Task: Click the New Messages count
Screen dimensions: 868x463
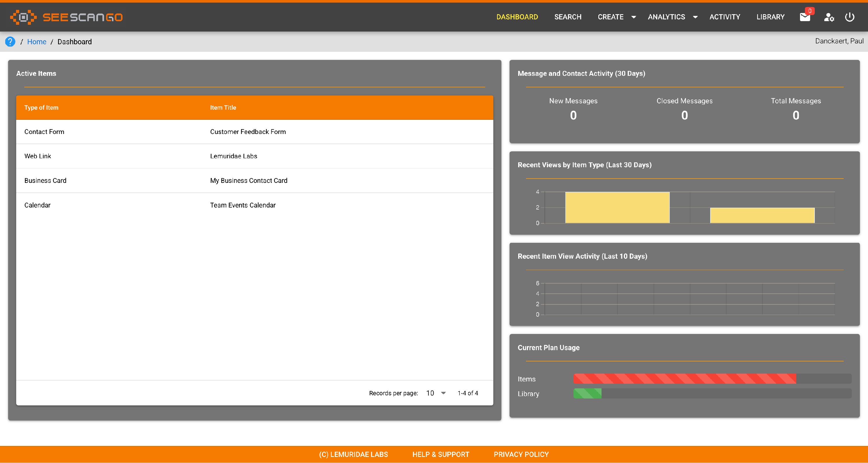Action: (573, 115)
